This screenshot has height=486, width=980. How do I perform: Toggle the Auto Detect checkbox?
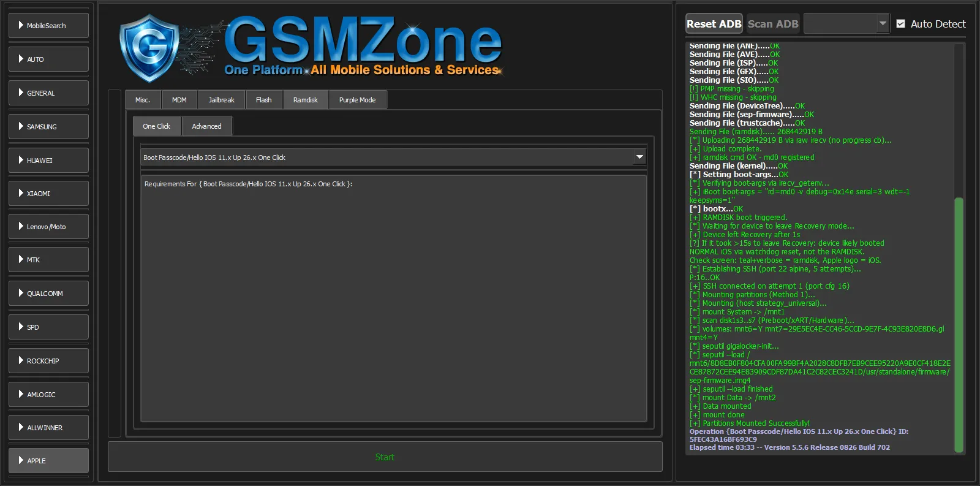(x=900, y=24)
